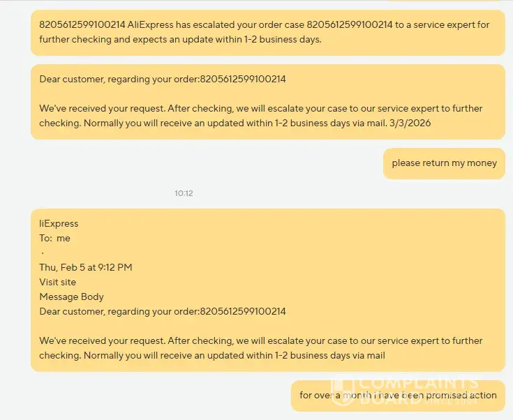This screenshot has width=513, height=420.
Task: Click the 'Message Body' label
Action: coord(71,297)
